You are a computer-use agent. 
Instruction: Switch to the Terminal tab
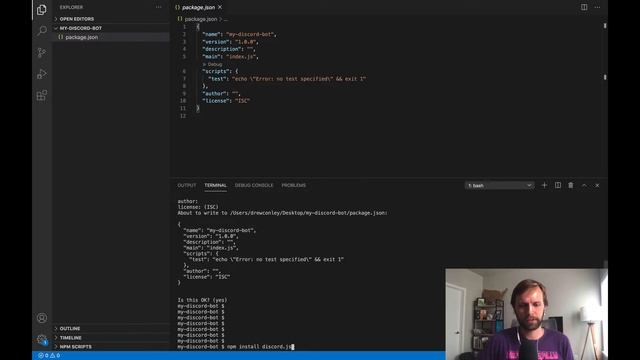[x=216, y=185]
